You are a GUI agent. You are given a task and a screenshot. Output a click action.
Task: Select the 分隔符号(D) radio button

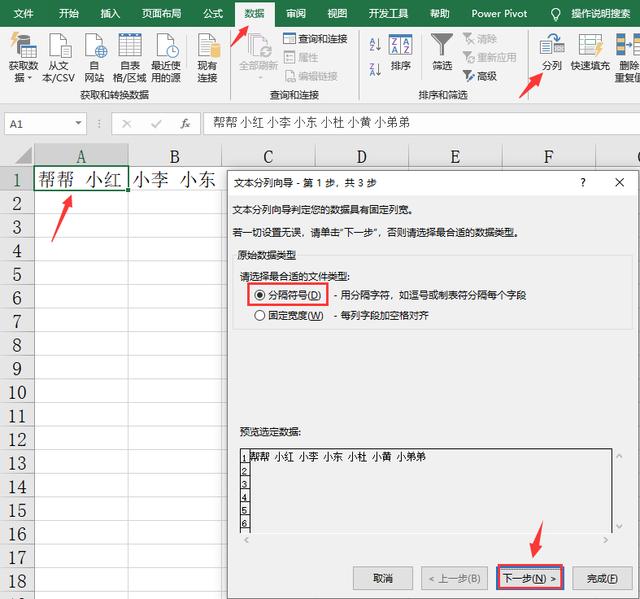[x=260, y=295]
